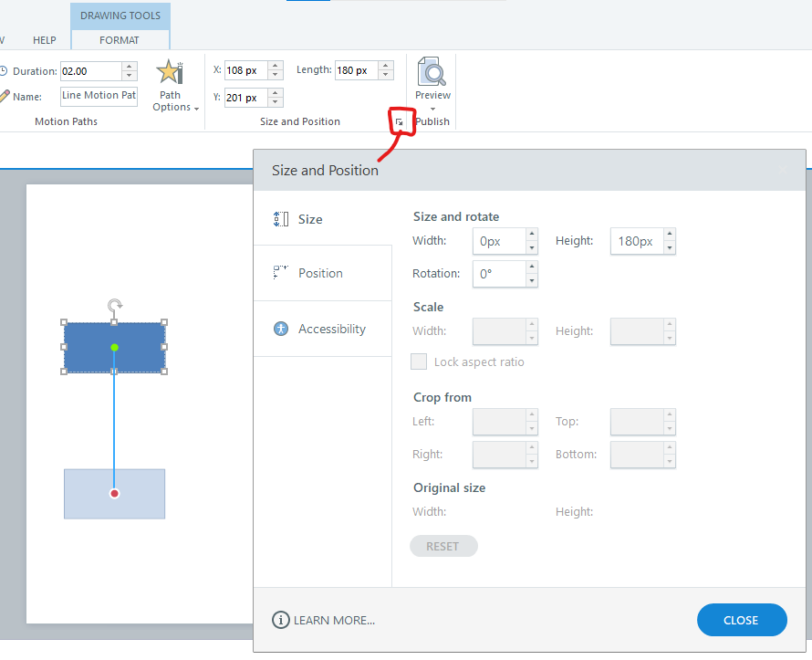Click the motion path Name field
Screen dimensions: 812x660
[99, 96]
